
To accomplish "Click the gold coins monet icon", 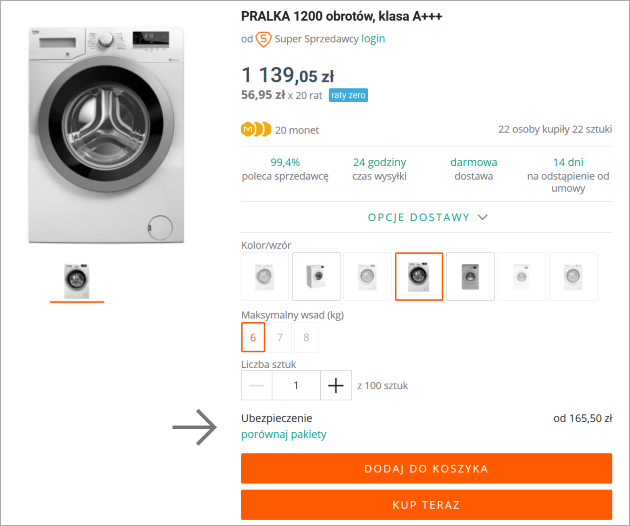I will (256, 129).
